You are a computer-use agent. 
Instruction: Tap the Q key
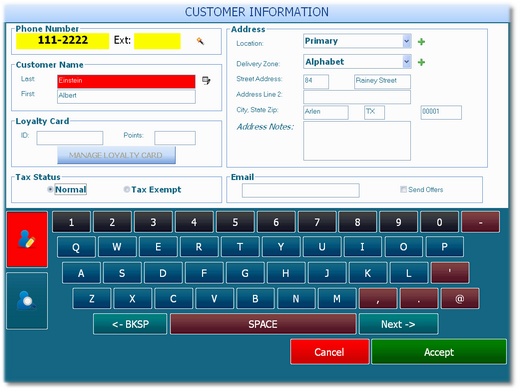76,247
